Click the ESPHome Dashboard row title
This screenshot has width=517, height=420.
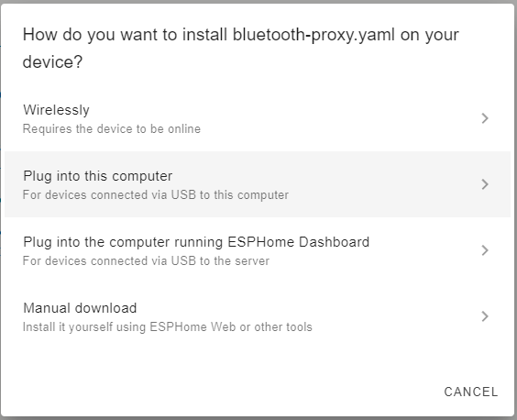point(196,242)
